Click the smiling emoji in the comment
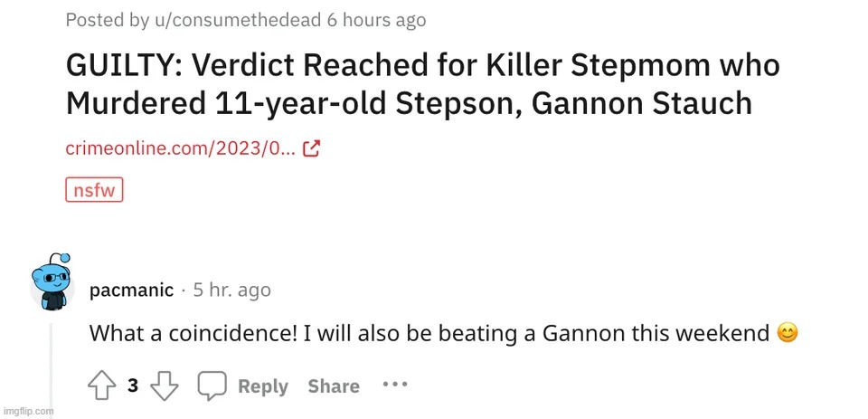The width and height of the screenshot is (868, 419). click(x=788, y=333)
